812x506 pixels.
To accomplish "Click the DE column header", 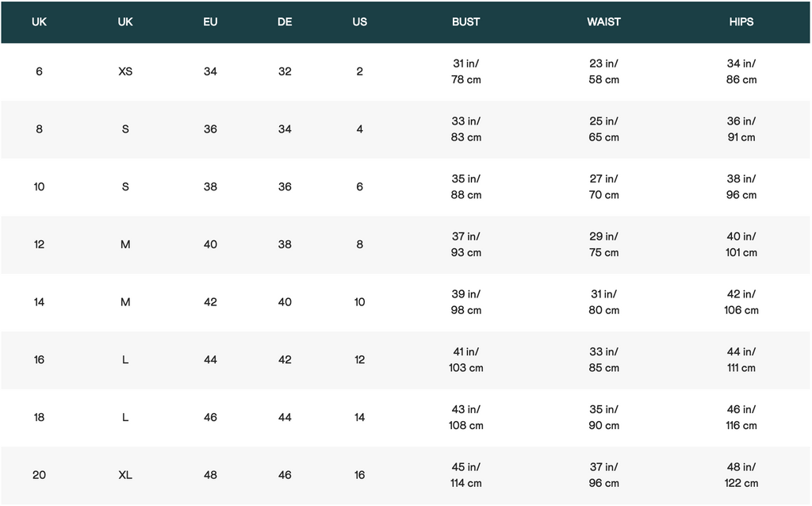I will (285, 21).
